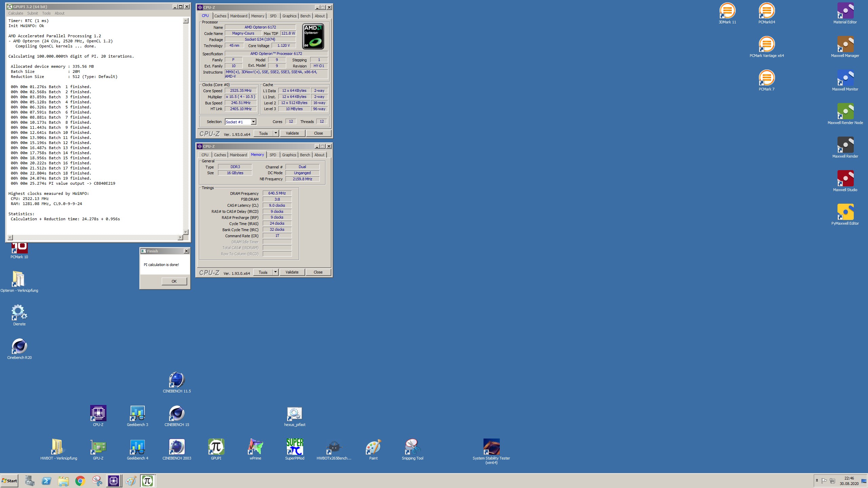Switch to Mainboard tab in top CPU-Z
The width and height of the screenshot is (868, 488).
pos(239,16)
